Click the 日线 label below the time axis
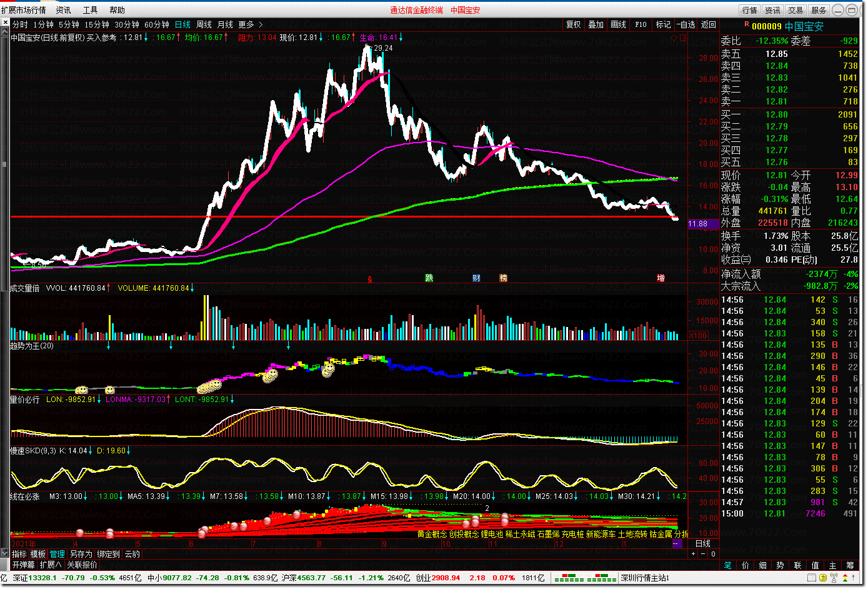 coord(703,544)
